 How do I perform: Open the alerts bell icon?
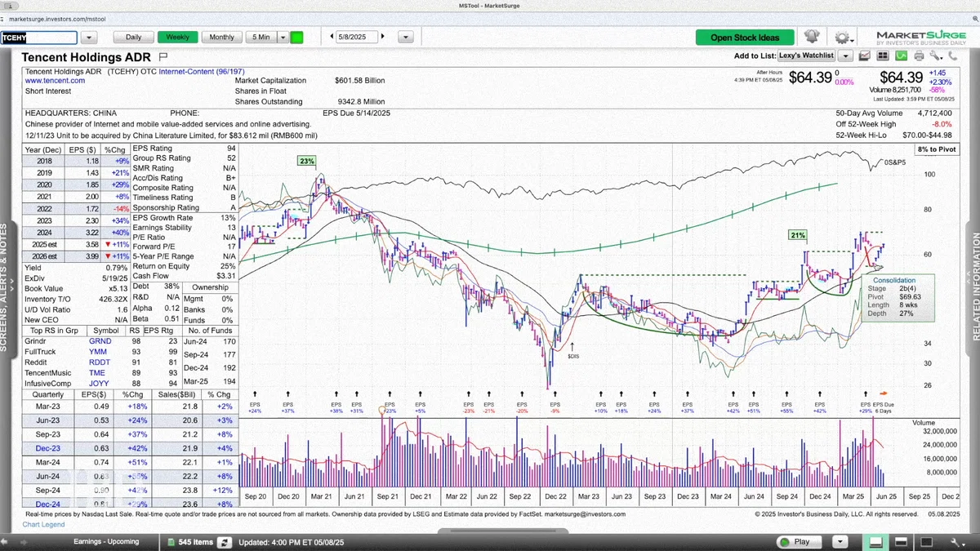point(811,37)
